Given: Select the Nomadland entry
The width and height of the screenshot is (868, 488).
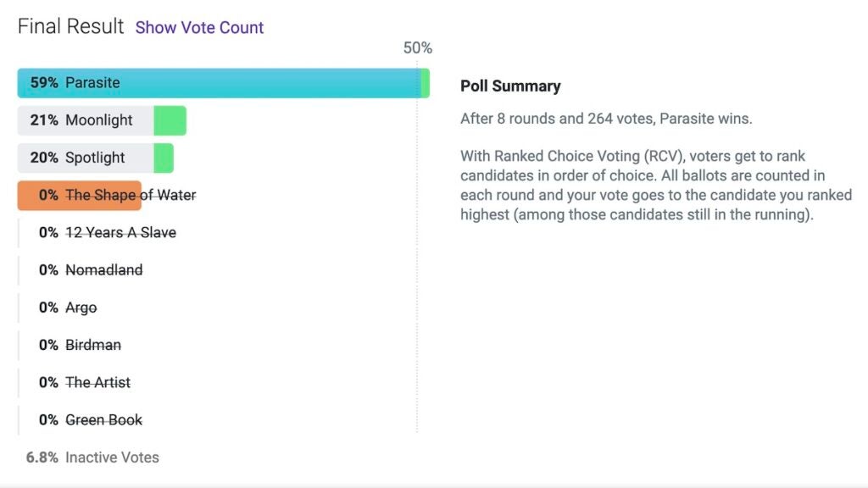Looking at the screenshot, I should click(x=103, y=270).
